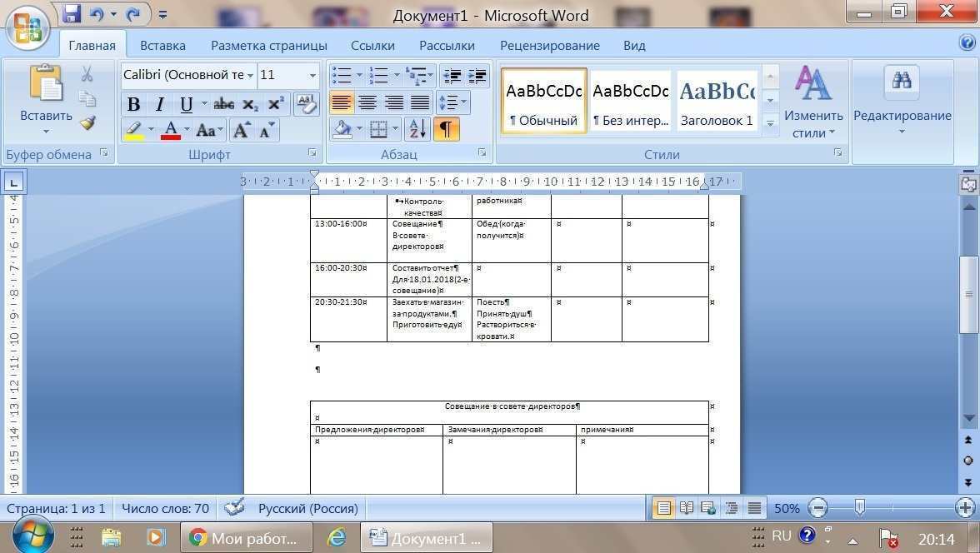The width and height of the screenshot is (980, 553).
Task: Click the Cut scissors icon
Action: (x=87, y=75)
